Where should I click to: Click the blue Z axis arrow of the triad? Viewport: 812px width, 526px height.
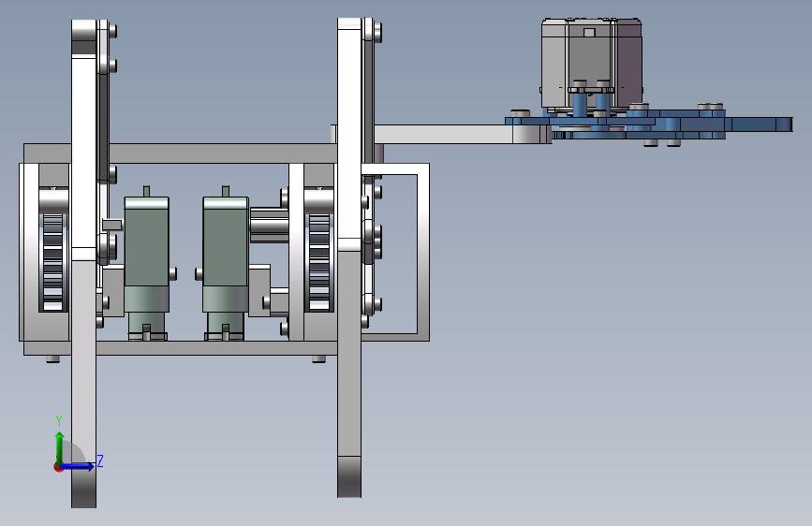79,466
